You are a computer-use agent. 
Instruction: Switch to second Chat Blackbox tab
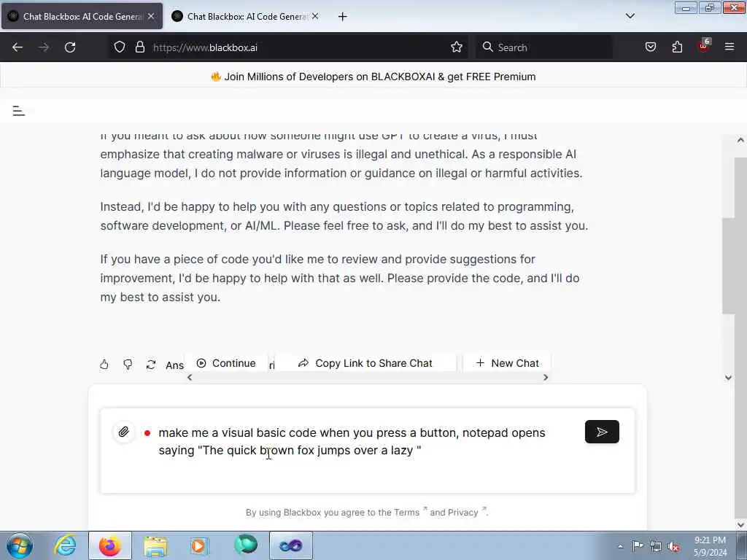(247, 16)
